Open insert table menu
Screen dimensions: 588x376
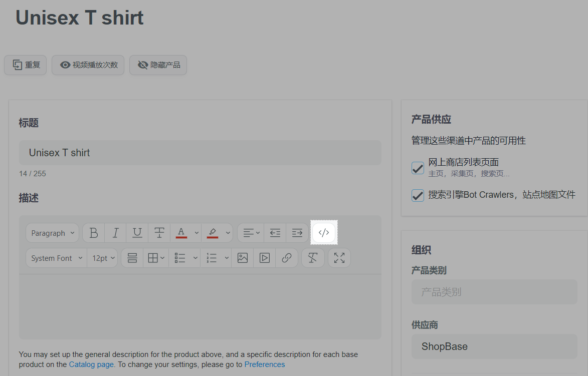(x=156, y=258)
